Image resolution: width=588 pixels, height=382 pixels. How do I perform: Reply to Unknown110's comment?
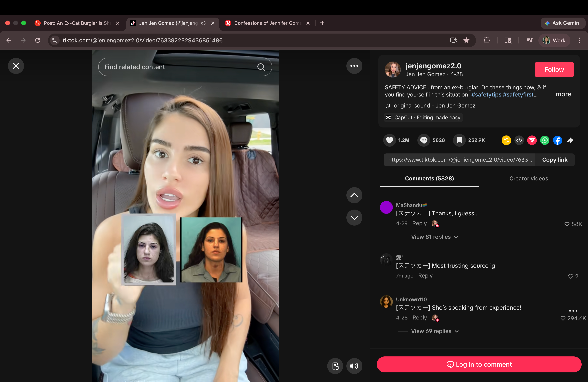(x=420, y=318)
